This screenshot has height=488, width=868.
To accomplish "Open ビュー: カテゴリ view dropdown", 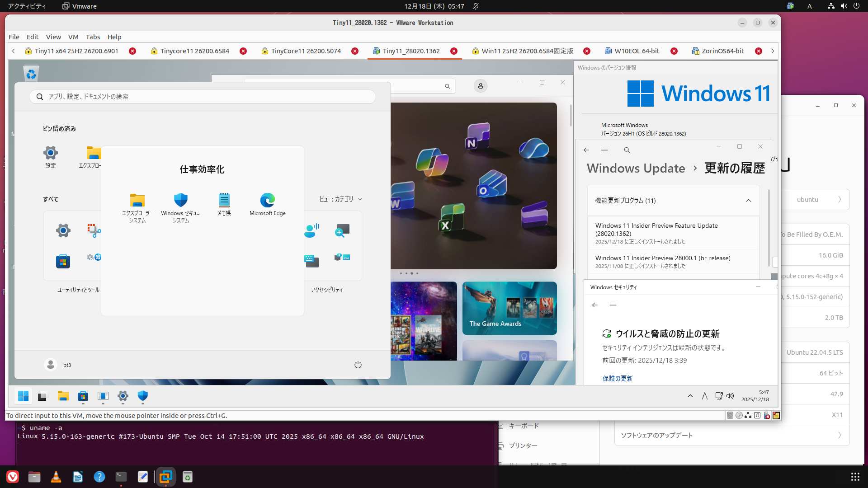I will [340, 199].
